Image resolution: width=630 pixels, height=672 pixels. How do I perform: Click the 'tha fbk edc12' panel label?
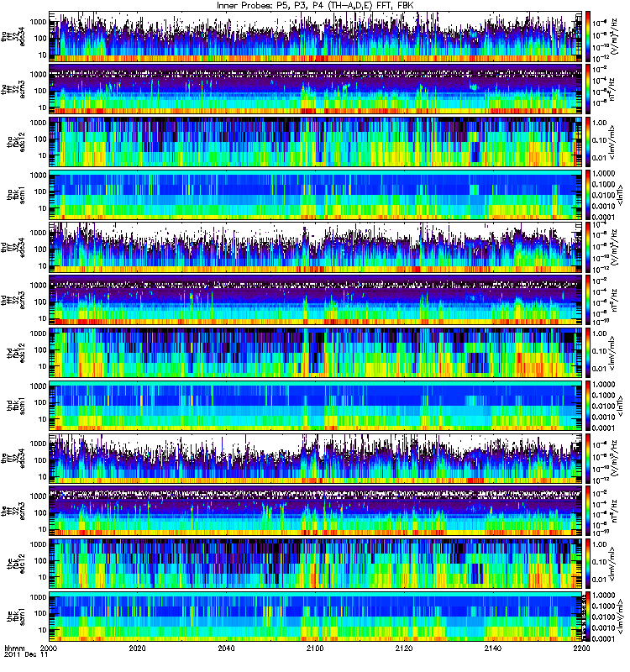pos(16,142)
